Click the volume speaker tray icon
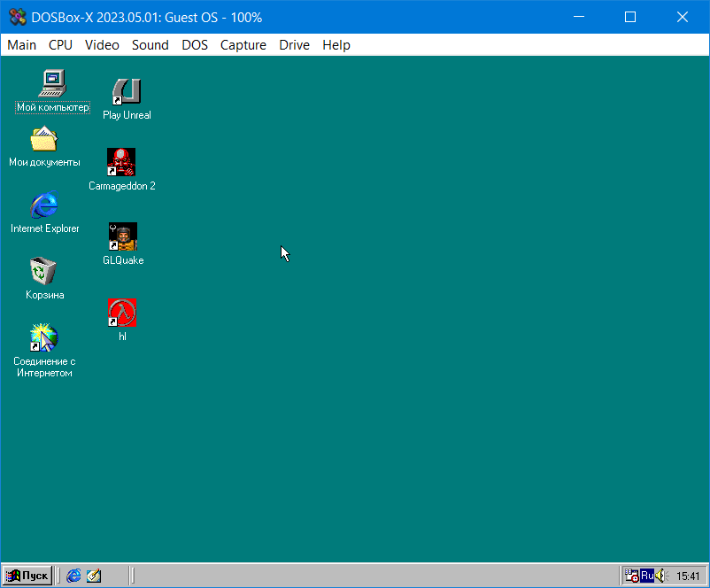 pos(660,575)
